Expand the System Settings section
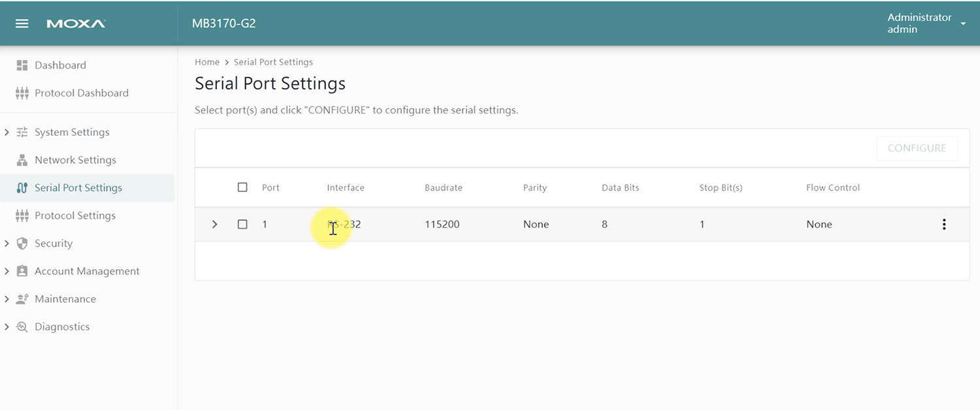The height and width of the screenshot is (410, 980). (x=7, y=133)
